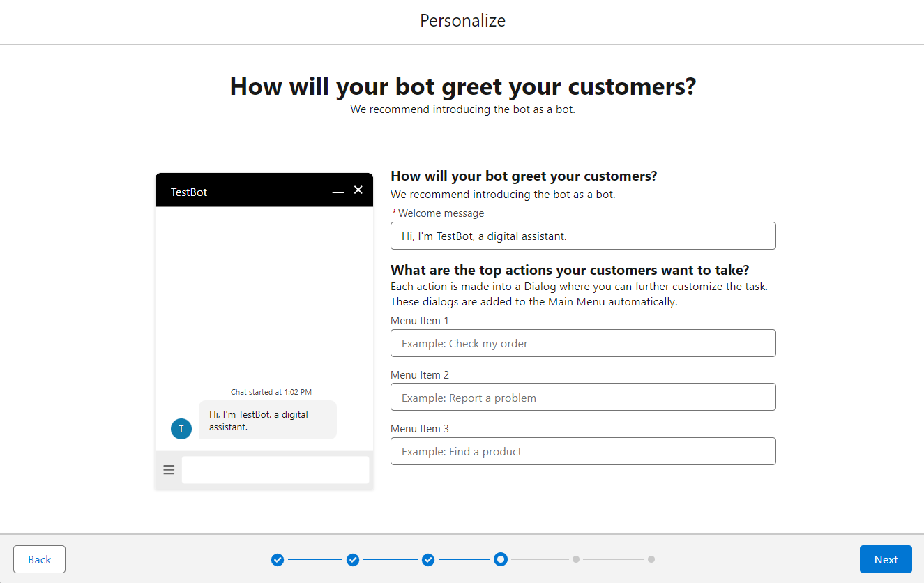Open the hamburger menu in chat preview
This screenshot has width=924, height=583.
[x=169, y=470]
